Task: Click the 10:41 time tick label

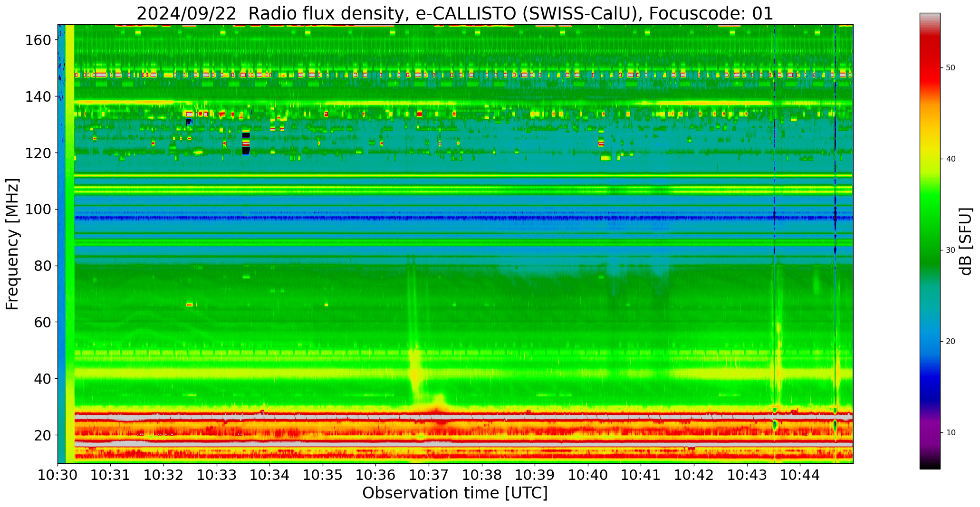Action: click(641, 475)
